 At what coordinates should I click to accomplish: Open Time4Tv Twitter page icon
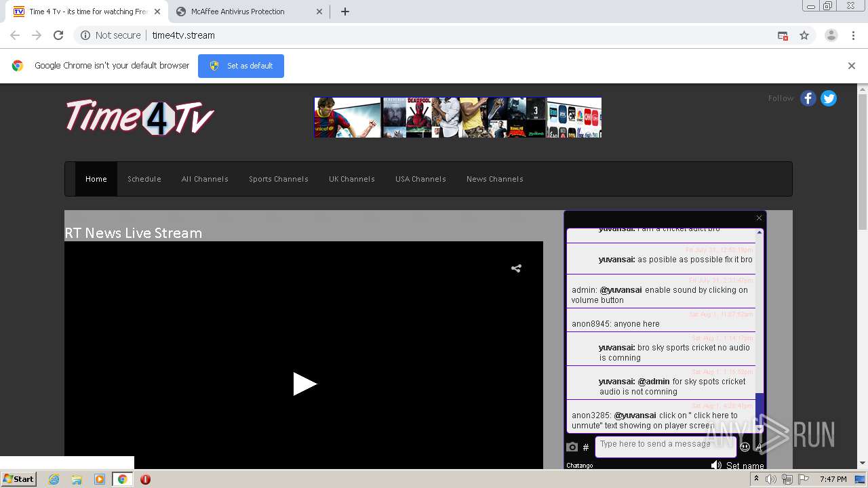829,98
